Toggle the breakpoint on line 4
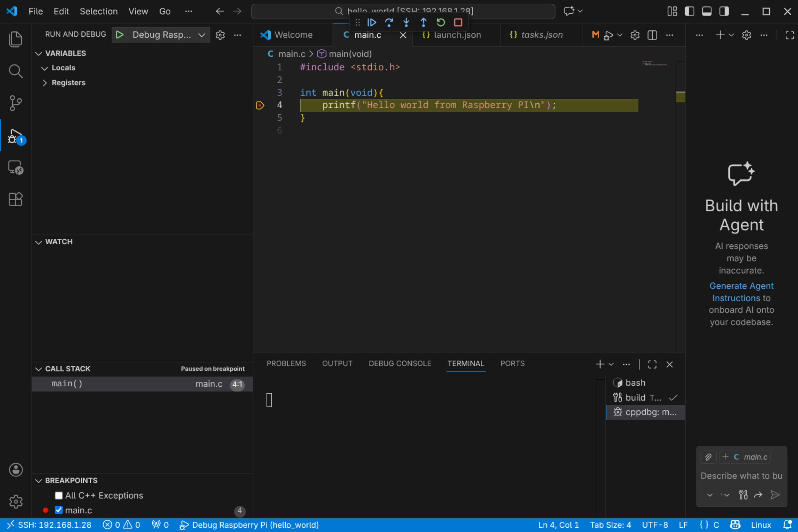 pos(260,105)
